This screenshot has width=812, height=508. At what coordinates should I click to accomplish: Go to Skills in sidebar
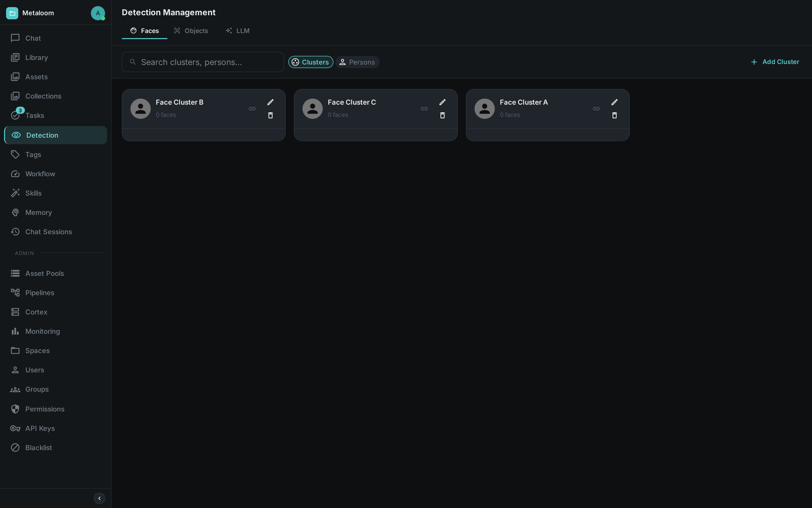(x=55, y=193)
